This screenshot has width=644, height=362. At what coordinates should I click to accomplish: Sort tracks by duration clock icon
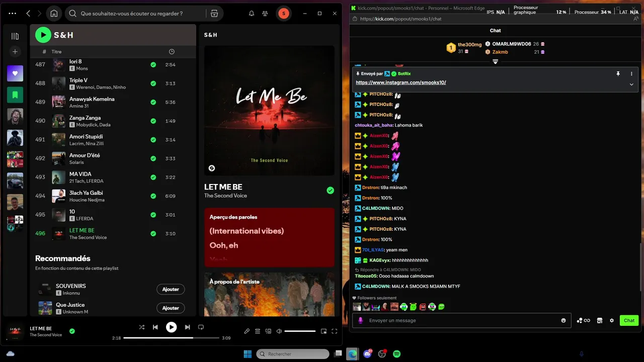tap(172, 52)
